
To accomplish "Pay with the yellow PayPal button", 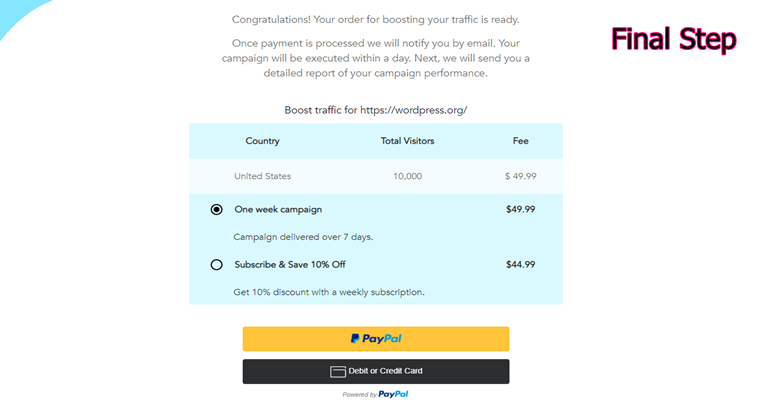I will pos(376,339).
